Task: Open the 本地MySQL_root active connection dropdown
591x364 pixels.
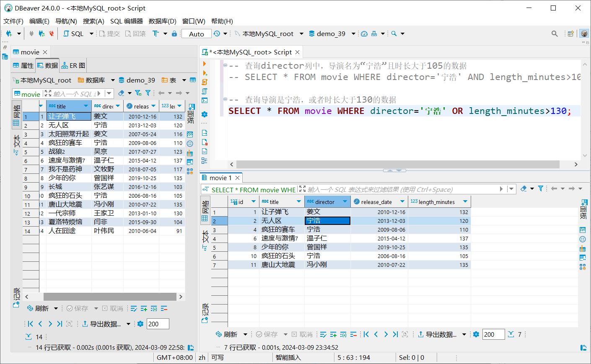Action: pos(301,34)
